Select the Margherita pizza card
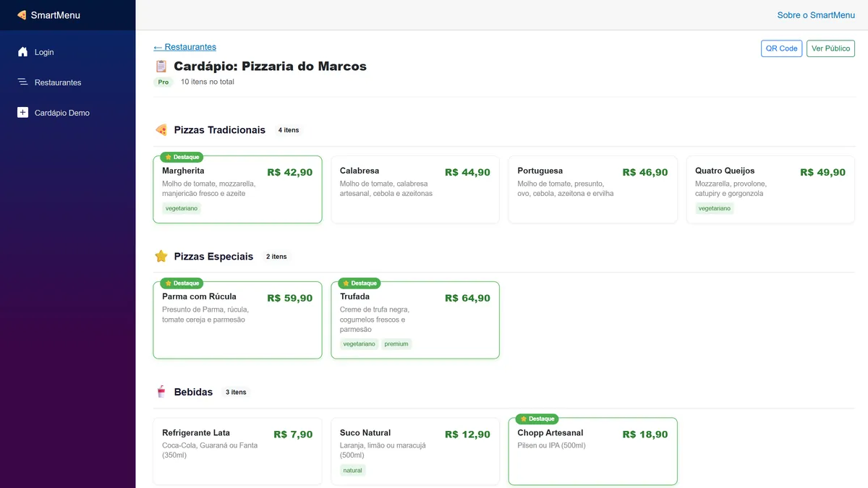 coord(237,189)
